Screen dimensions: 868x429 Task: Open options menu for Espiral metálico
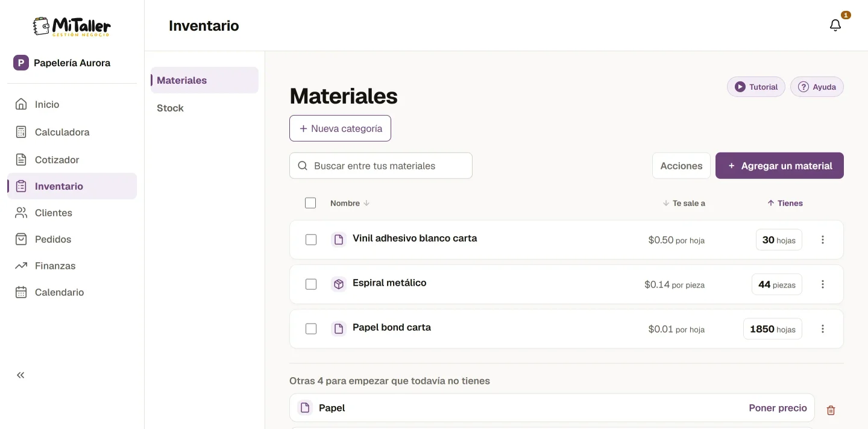[x=823, y=284]
